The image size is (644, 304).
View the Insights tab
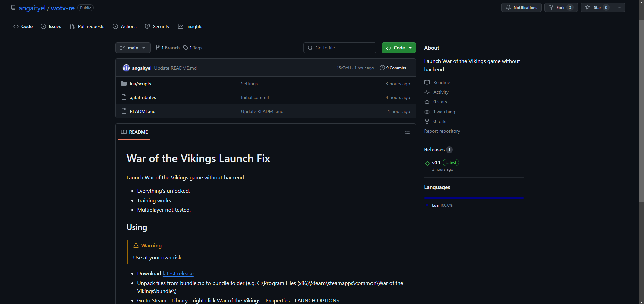tap(190, 26)
